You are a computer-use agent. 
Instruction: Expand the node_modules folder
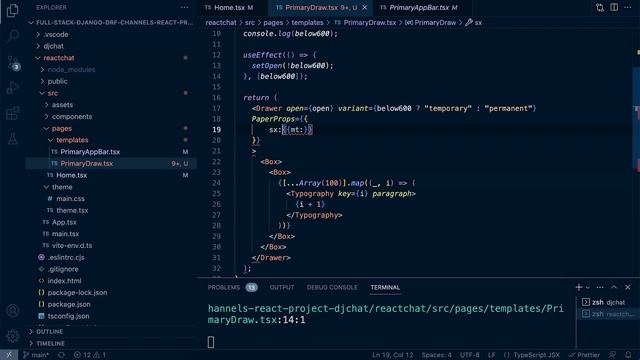[71, 69]
